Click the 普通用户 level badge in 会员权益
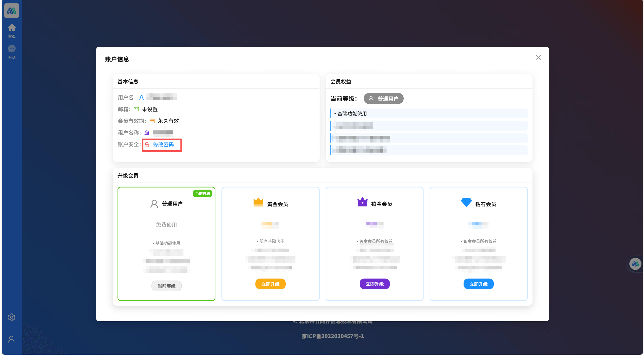 (383, 98)
